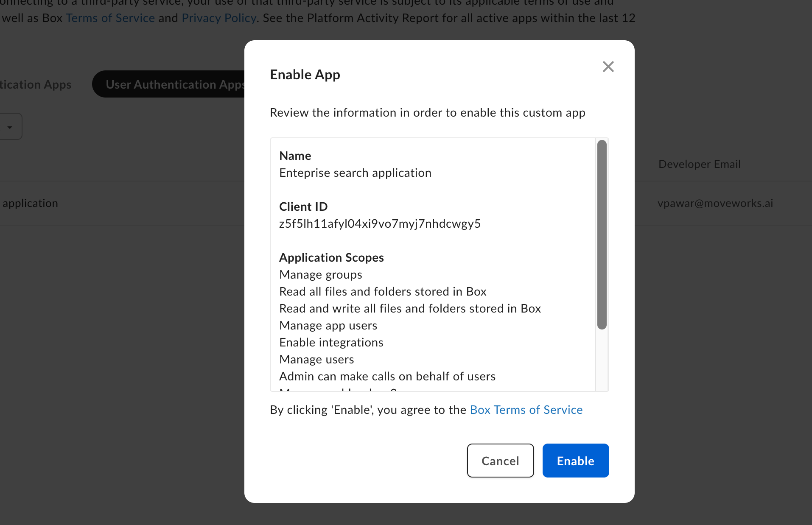The height and width of the screenshot is (525, 812).
Task: Click the scope list scrollbar thumb
Action: click(x=602, y=235)
